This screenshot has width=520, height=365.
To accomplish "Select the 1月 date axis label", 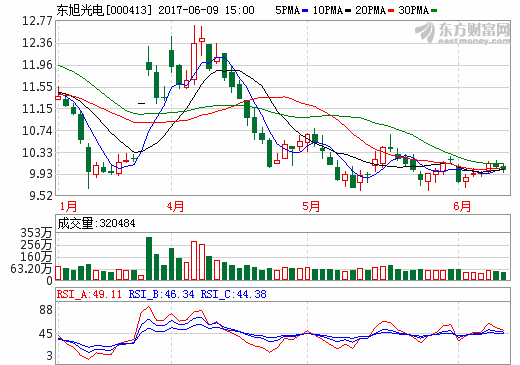I will click(x=68, y=206).
